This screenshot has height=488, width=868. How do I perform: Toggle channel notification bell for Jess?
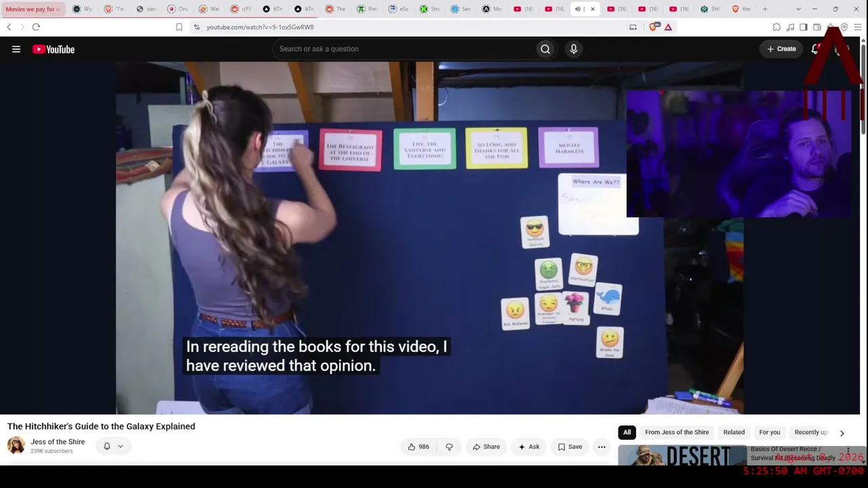pos(106,446)
